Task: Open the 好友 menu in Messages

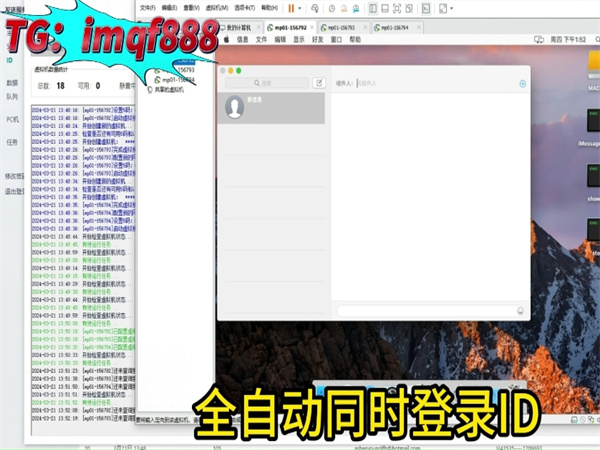Action: coord(318,39)
